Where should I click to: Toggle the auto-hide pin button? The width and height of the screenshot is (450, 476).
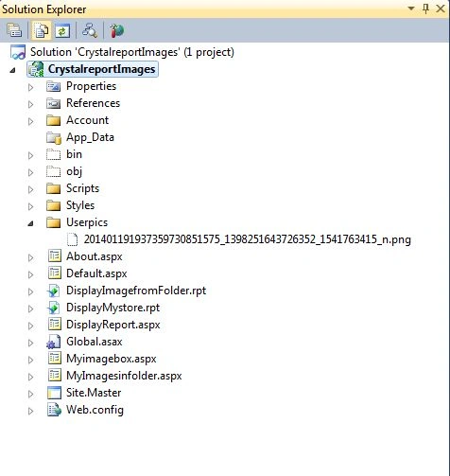pyautogui.click(x=425, y=9)
